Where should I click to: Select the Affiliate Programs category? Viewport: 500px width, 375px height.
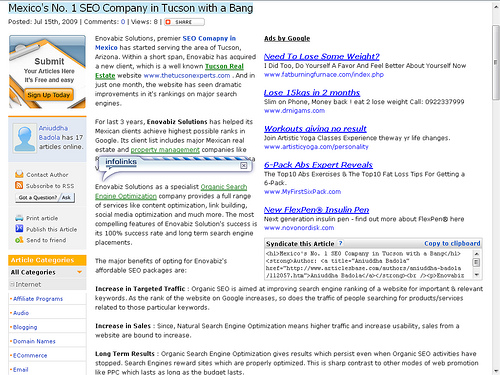pos(38,299)
